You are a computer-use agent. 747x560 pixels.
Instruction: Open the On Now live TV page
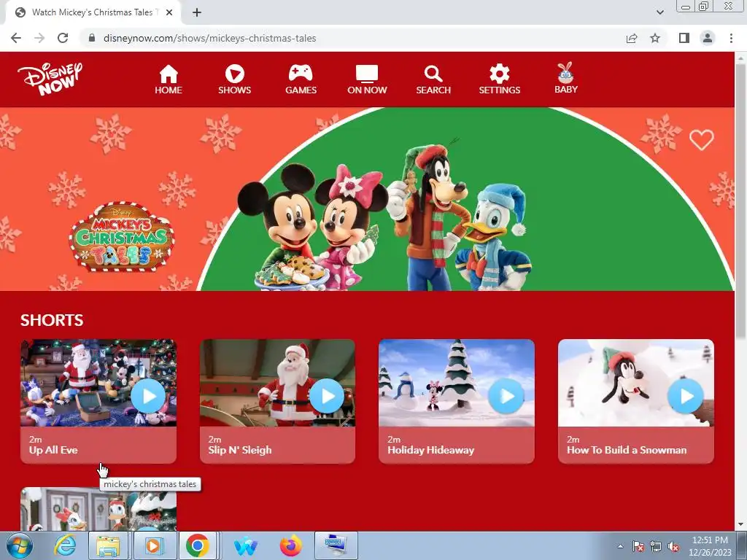(367, 79)
